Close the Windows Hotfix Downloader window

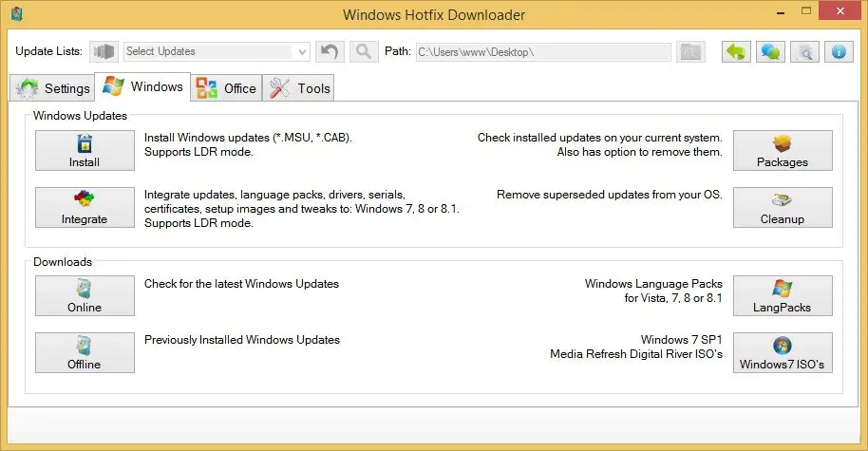(x=840, y=11)
